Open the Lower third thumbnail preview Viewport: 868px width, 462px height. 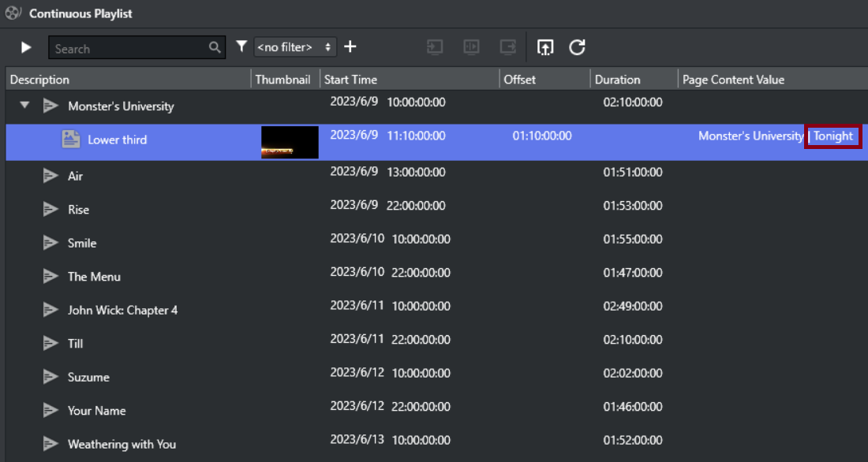point(290,142)
